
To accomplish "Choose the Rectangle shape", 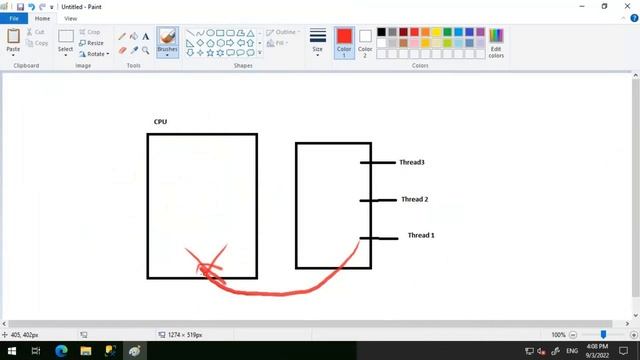I will 220,33.
